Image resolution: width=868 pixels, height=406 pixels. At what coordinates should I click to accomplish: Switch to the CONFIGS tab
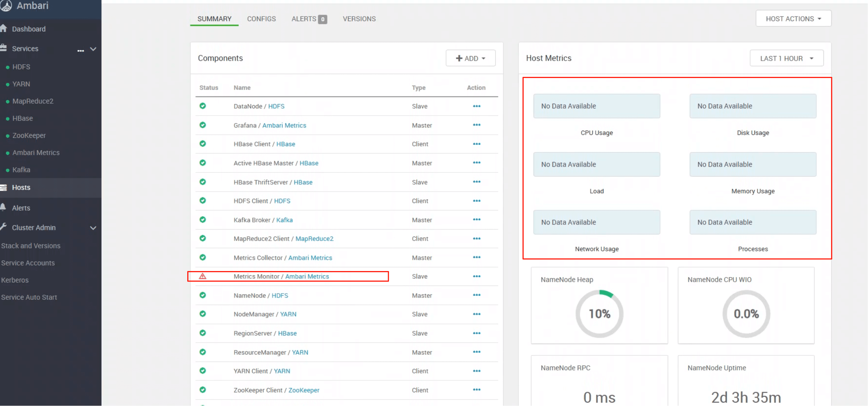coord(262,19)
